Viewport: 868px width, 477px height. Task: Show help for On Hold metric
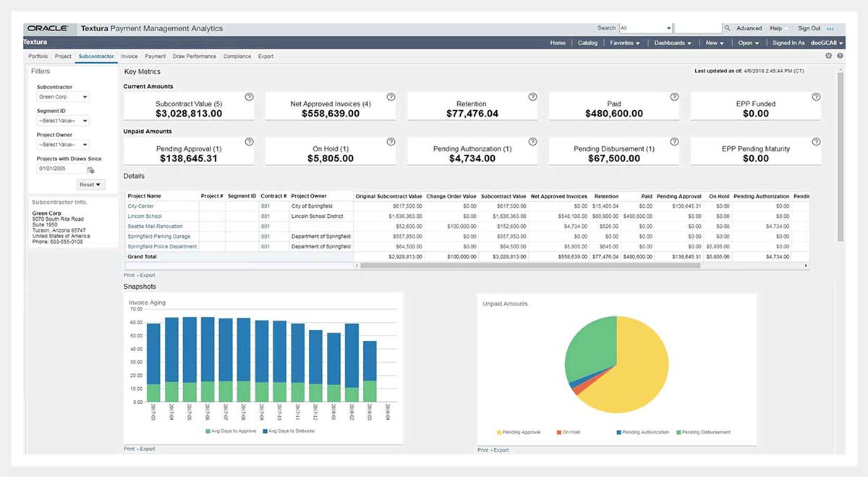click(391, 142)
